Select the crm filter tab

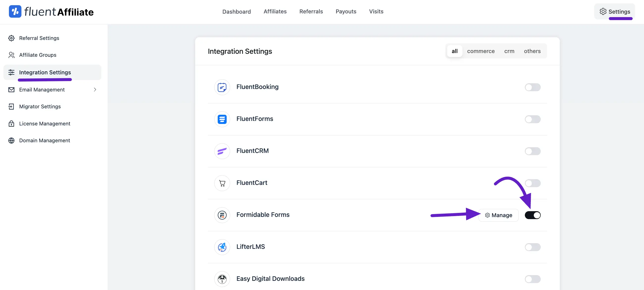pos(509,51)
